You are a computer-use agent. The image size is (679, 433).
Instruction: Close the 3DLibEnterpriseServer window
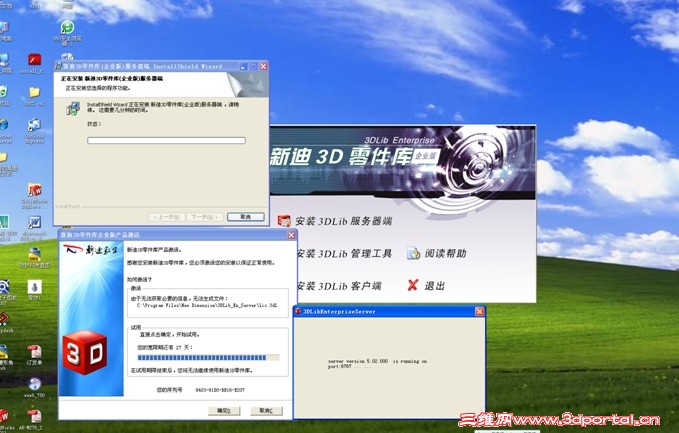[479, 311]
